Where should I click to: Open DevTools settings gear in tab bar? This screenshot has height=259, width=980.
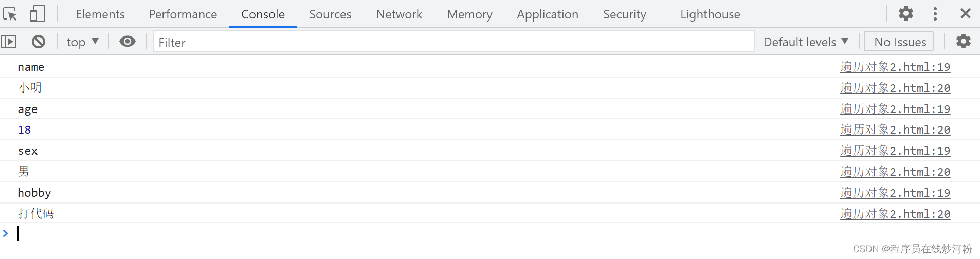point(905,13)
